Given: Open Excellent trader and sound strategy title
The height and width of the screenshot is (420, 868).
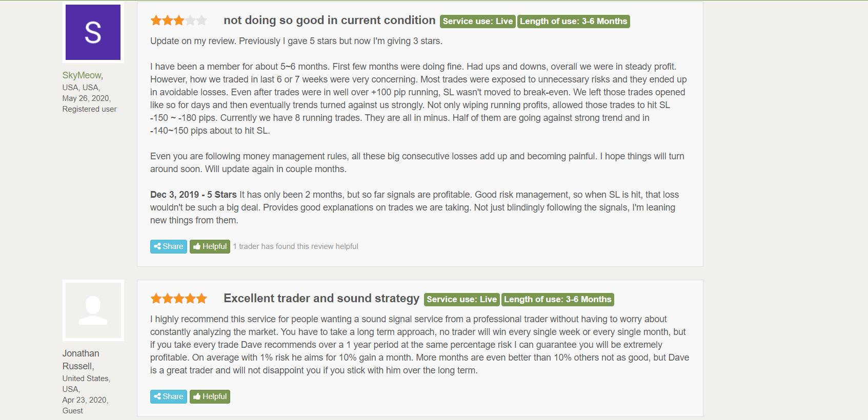Looking at the screenshot, I should pyautogui.click(x=321, y=299).
